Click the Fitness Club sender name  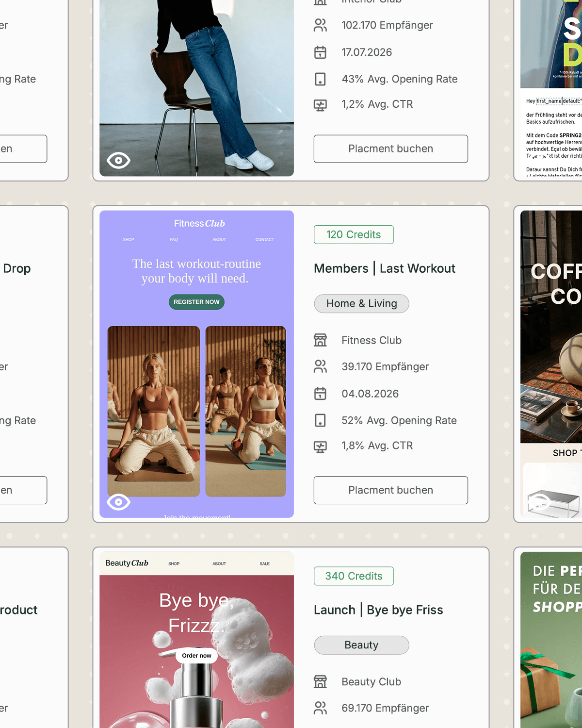point(372,340)
